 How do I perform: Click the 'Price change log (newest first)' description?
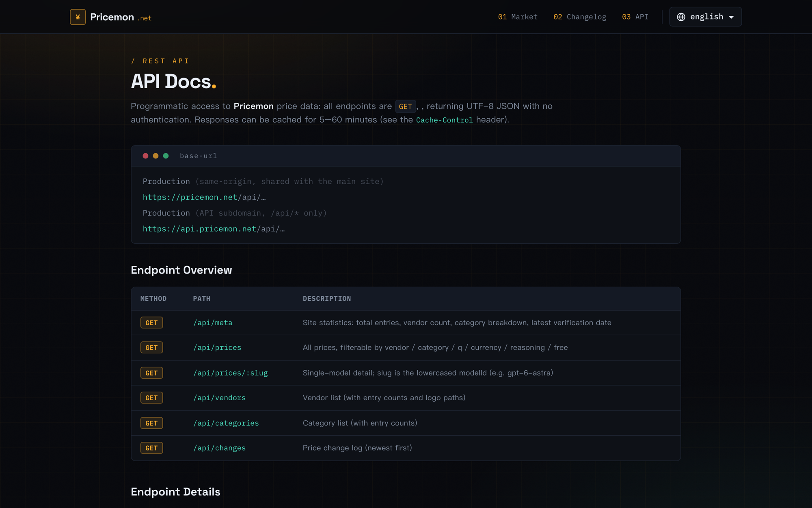tap(357, 448)
